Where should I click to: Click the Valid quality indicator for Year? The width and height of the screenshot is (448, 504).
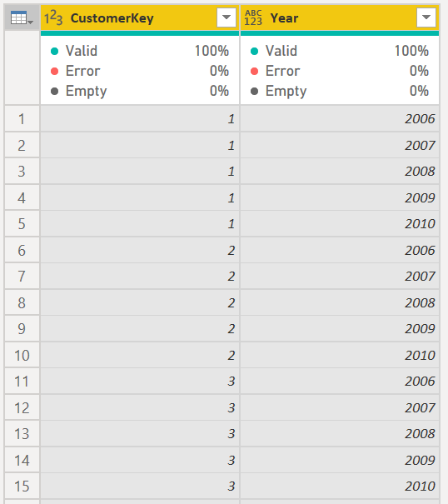tap(340, 51)
